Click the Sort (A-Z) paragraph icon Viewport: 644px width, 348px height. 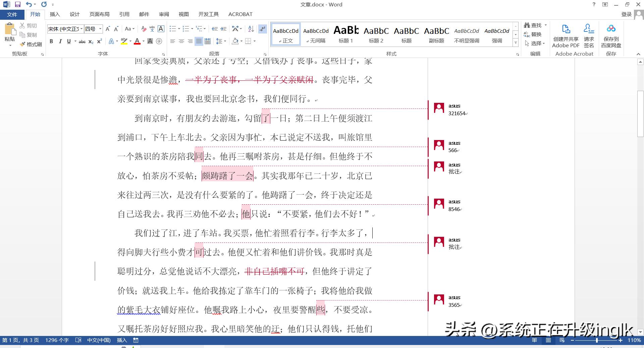[x=251, y=29]
